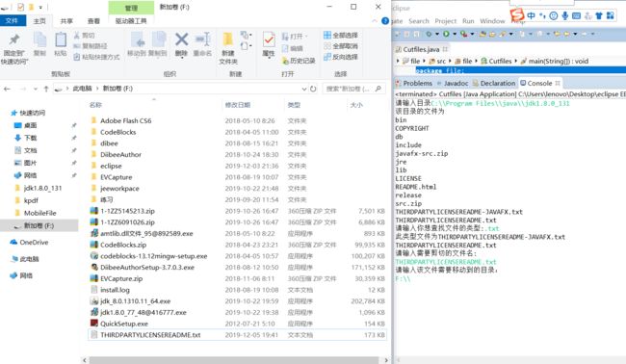Click the New folder icon
The height and width of the screenshot is (364, 626).
(228, 39)
